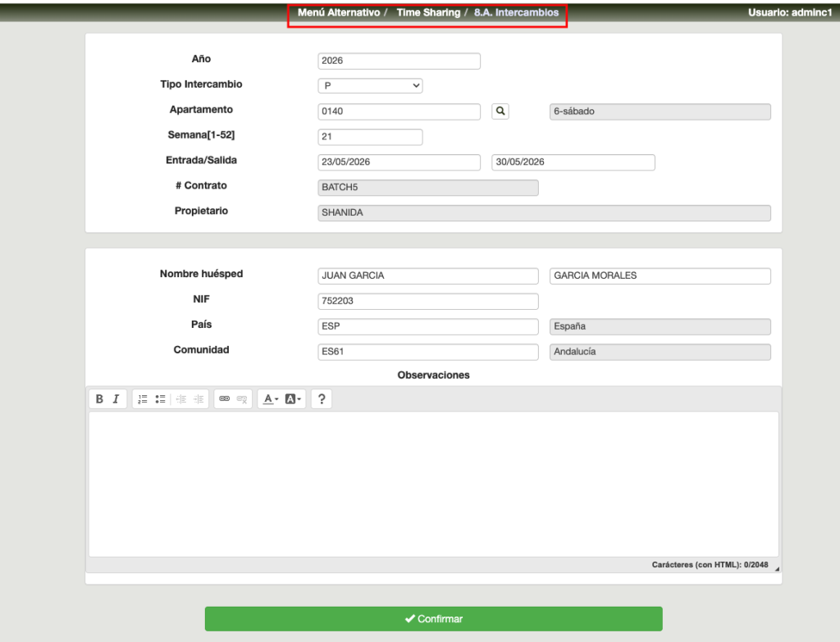The image size is (840, 642).
Task: Open the editor help question mark
Action: [x=322, y=399]
